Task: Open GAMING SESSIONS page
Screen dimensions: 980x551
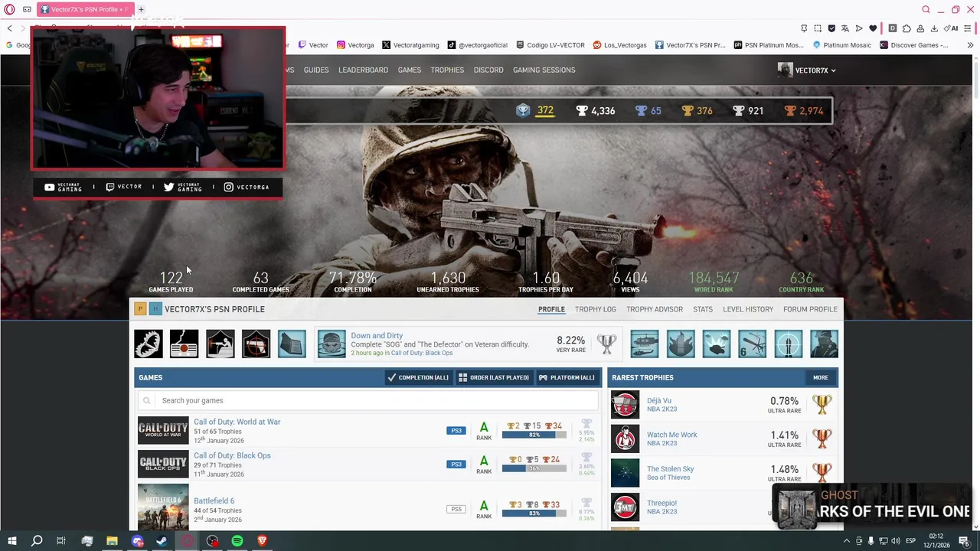Action: (x=544, y=70)
